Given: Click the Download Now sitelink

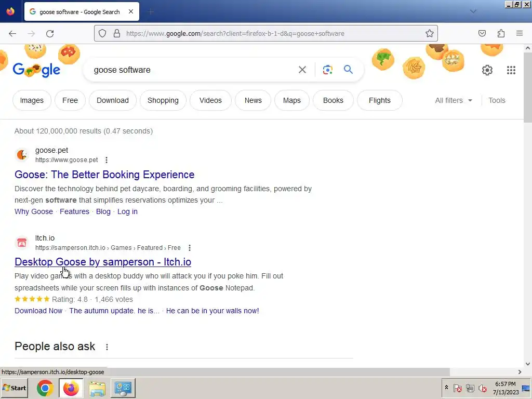Looking at the screenshot, I should [38, 311].
